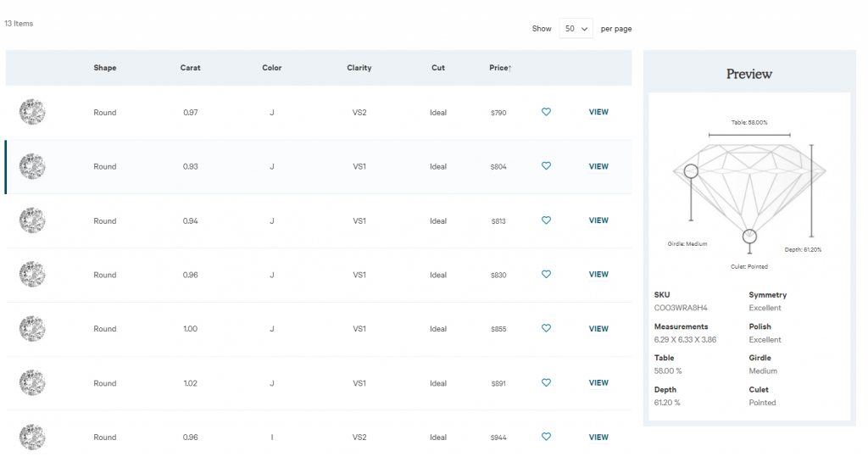
Task: Open the per page count dropdown
Action: 576,28
